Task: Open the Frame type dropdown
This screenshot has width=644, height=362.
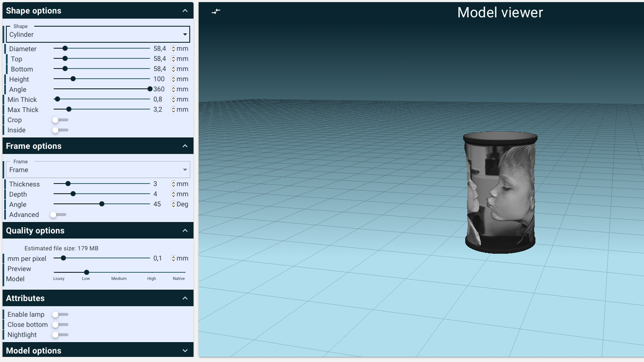Action: tap(98, 170)
